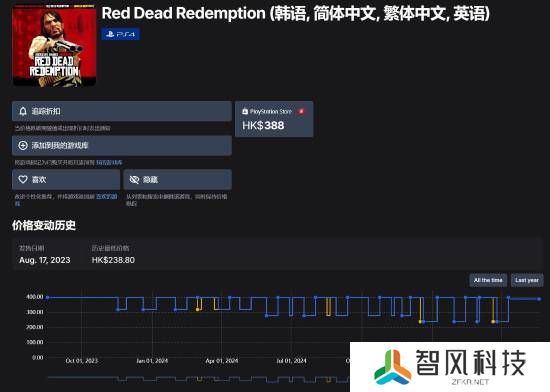Click the PlayStation Store bag icon
Viewport: 550px width, 392px height.
[x=245, y=111]
